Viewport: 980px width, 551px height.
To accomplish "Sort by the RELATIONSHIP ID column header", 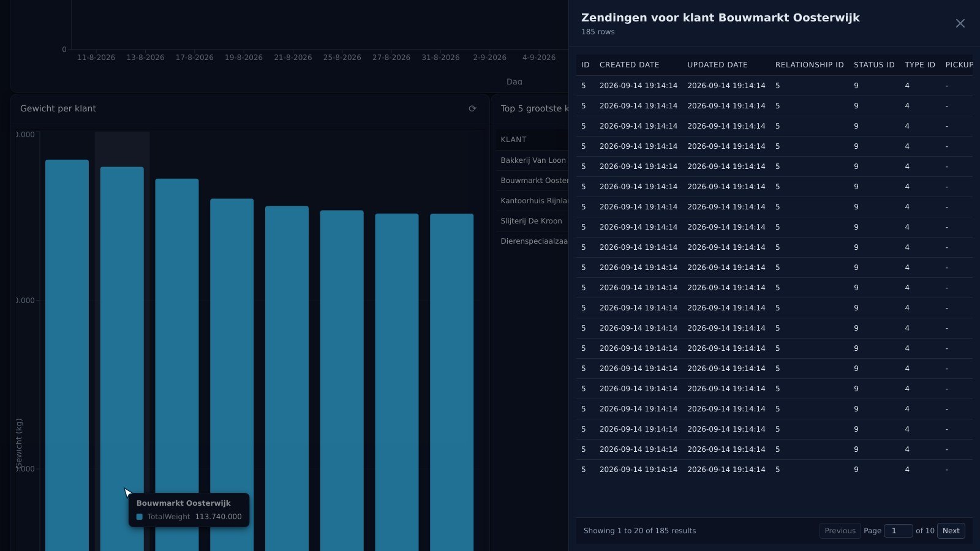I will 809,65.
